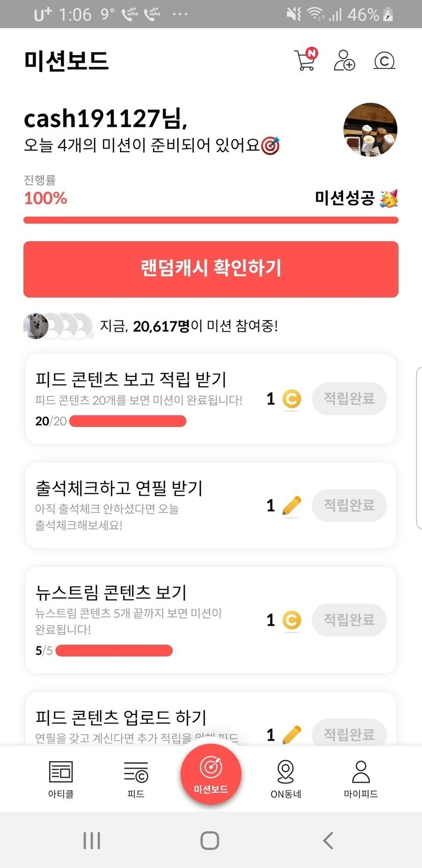
Task: Tap 적립완료 for 피드 콘텐츠 보고 적립 받기
Action: coord(349,398)
